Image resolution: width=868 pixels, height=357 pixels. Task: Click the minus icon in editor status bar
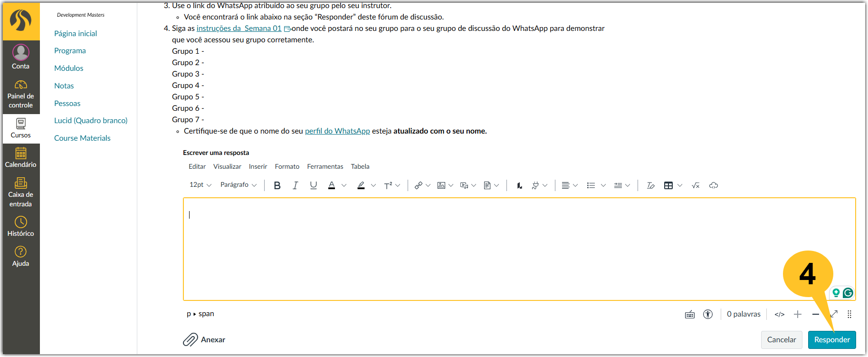pyautogui.click(x=816, y=314)
